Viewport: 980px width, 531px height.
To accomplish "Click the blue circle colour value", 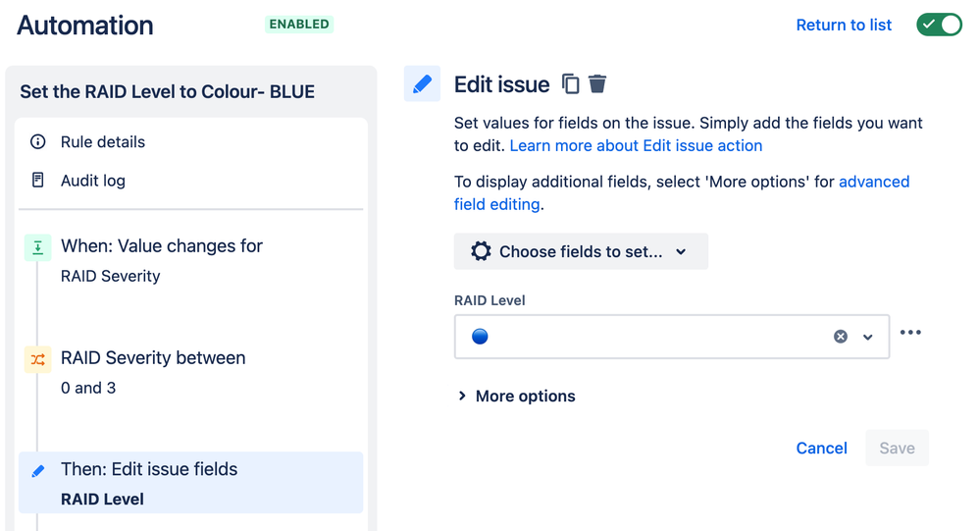I will [480, 337].
